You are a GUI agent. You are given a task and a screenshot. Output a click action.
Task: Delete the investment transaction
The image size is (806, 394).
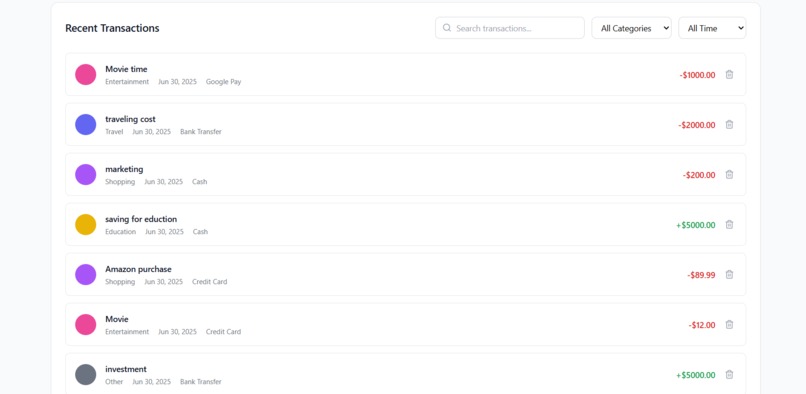coord(729,374)
